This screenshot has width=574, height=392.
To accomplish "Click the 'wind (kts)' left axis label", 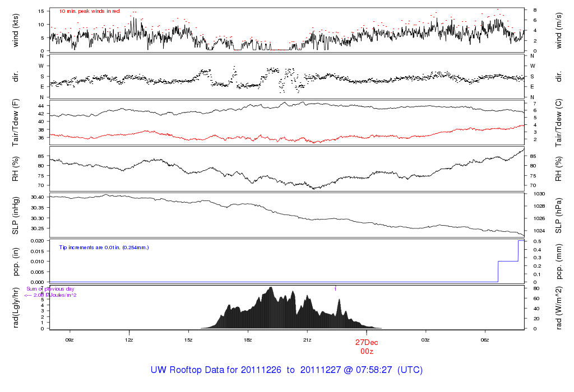I will (x=15, y=30).
